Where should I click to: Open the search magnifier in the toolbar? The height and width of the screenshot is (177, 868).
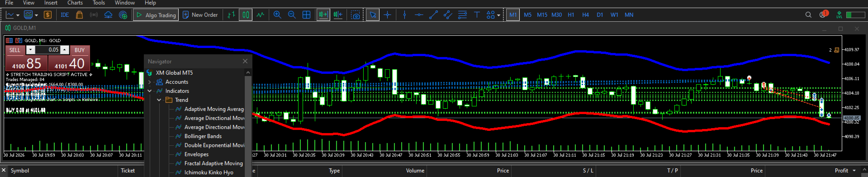pyautogui.click(x=808, y=15)
